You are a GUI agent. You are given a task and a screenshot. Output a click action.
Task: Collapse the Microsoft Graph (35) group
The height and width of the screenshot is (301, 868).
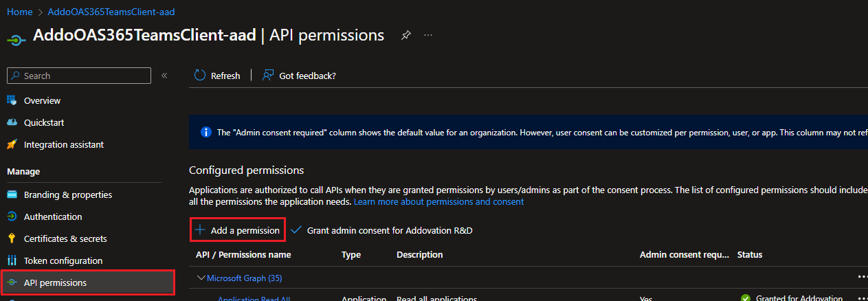point(202,278)
